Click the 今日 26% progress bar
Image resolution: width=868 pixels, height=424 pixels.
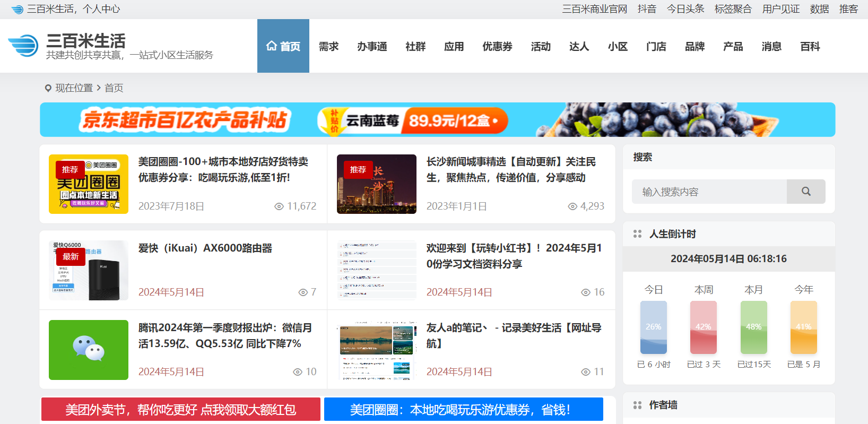[654, 327]
